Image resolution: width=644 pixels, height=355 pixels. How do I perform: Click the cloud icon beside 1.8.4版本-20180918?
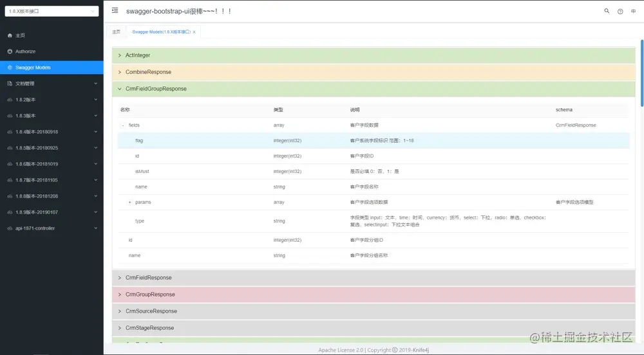(10, 132)
